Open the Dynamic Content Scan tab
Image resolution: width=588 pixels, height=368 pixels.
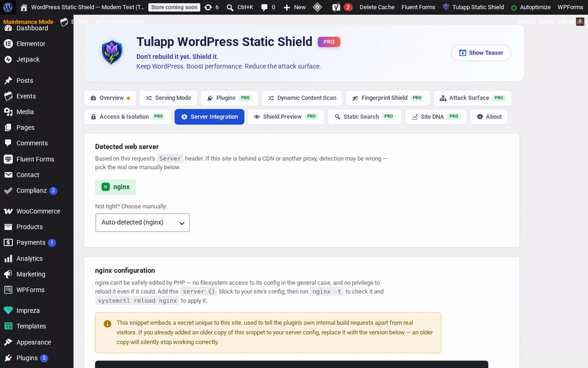pyautogui.click(x=302, y=98)
